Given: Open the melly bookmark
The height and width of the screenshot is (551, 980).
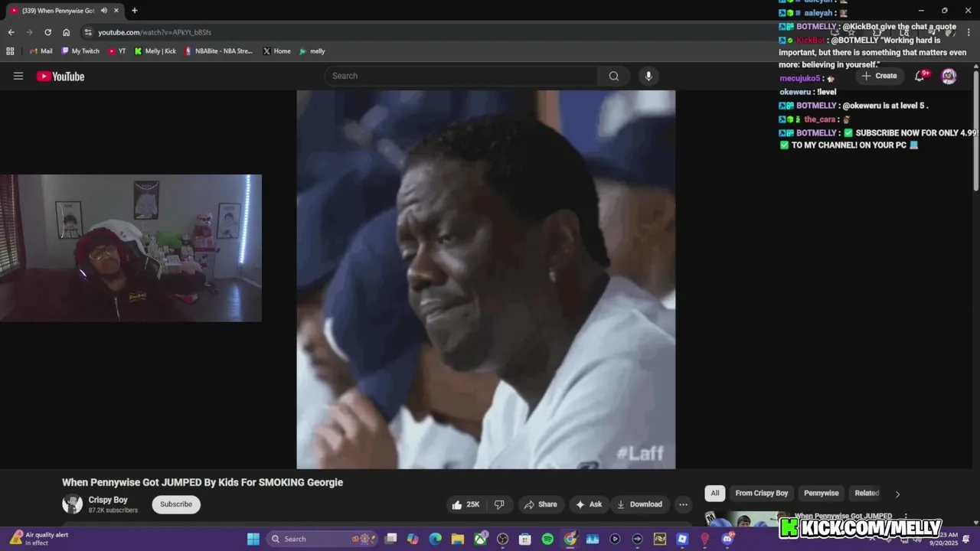Looking at the screenshot, I should click(312, 51).
